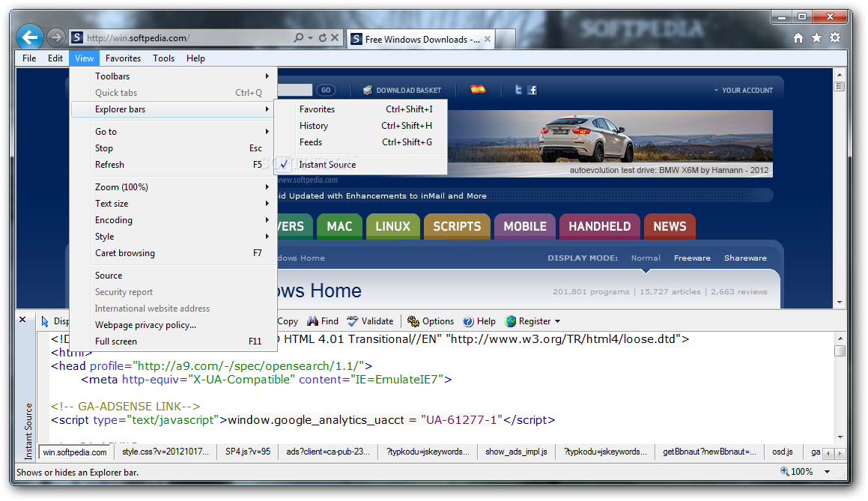868x501 pixels.
Task: Toggle the Instant Source explorer bar
Action: pyautogui.click(x=361, y=165)
